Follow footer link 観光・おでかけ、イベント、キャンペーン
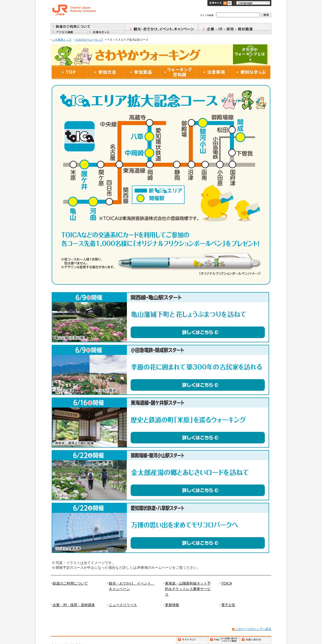Image resolution: width=322 pixels, height=644 pixels. tap(132, 586)
